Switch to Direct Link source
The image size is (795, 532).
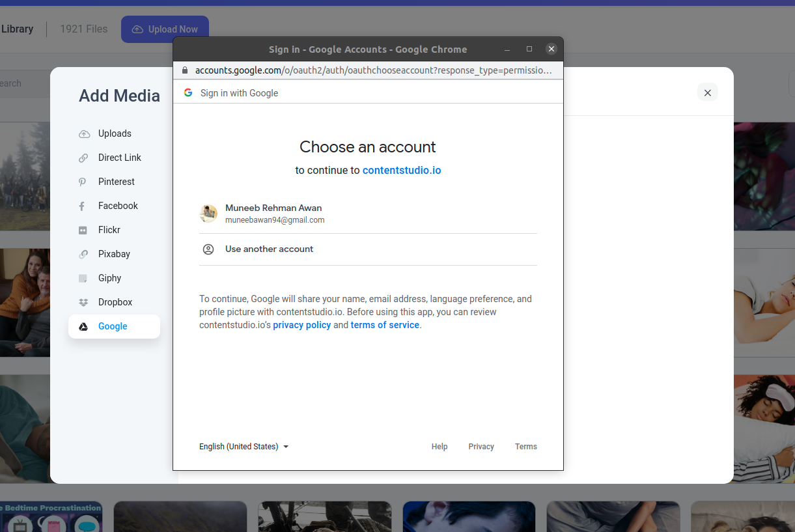114,158
